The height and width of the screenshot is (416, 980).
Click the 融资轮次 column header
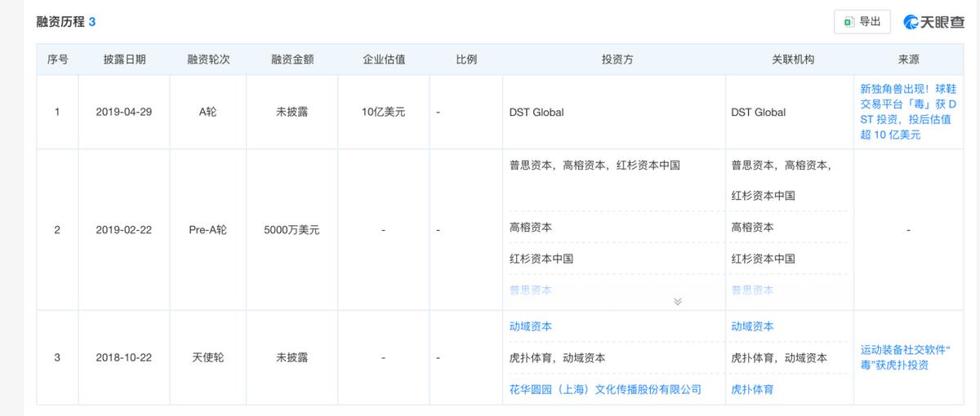tap(208, 60)
